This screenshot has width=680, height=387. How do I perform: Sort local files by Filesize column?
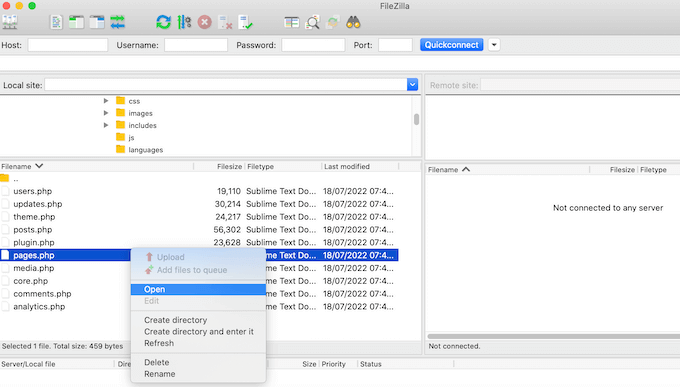tap(219, 167)
